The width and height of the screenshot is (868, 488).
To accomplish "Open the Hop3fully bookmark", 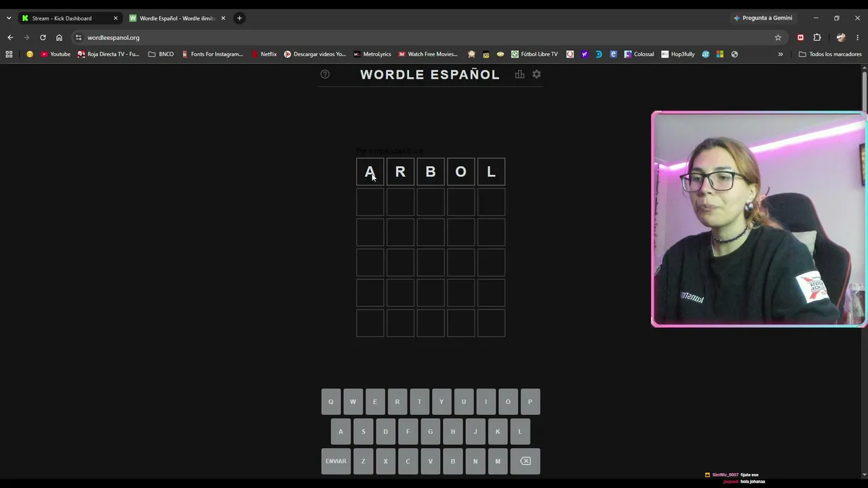I will coord(678,54).
